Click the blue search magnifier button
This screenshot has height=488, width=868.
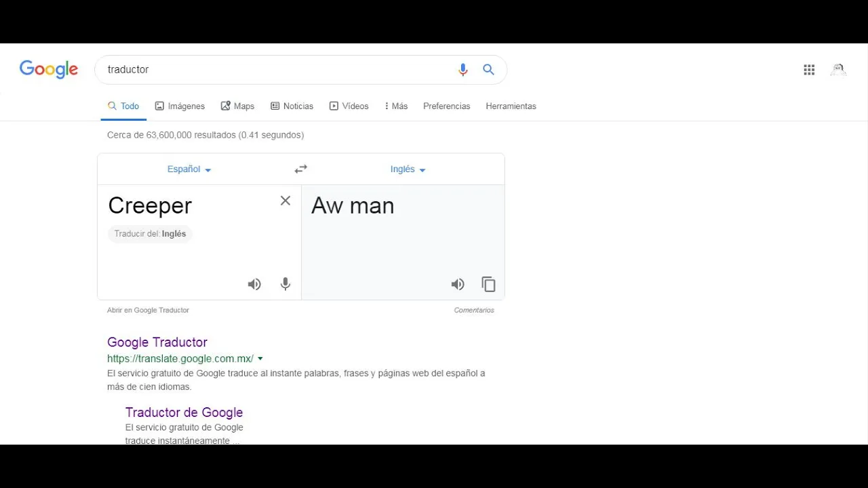click(x=488, y=69)
